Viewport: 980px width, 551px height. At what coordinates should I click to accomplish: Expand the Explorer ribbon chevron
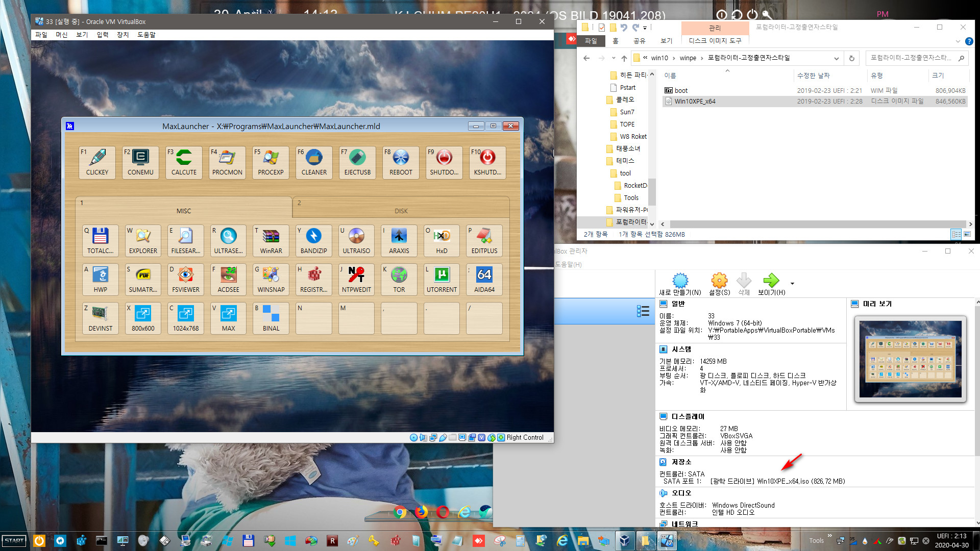958,41
